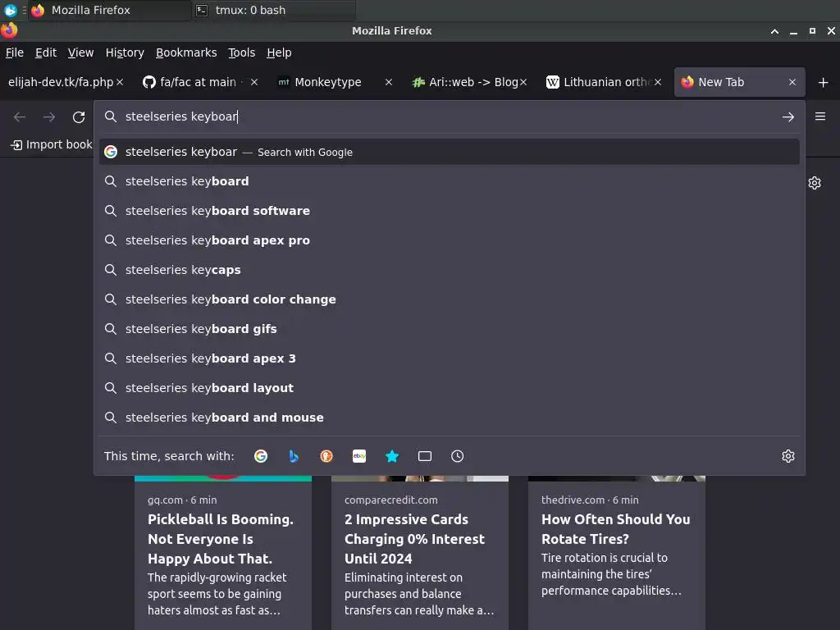The height and width of the screenshot is (630, 840).
Task: Open the Pickleball Is Booming article
Action: click(223, 553)
